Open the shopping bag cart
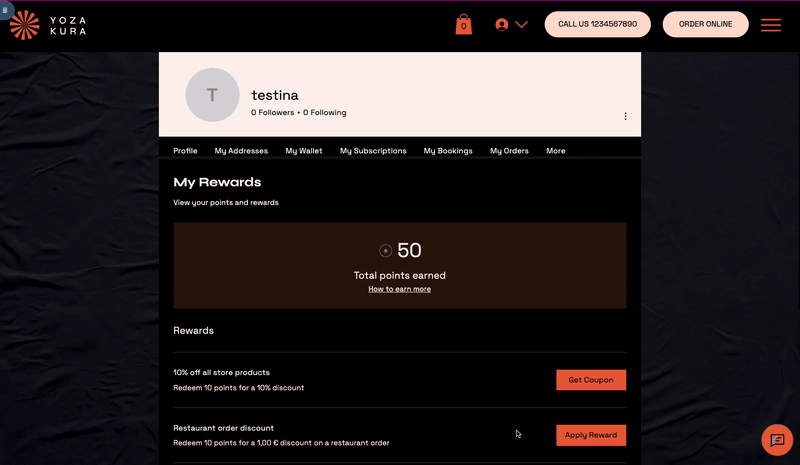Image resolution: width=800 pixels, height=465 pixels. click(x=463, y=24)
